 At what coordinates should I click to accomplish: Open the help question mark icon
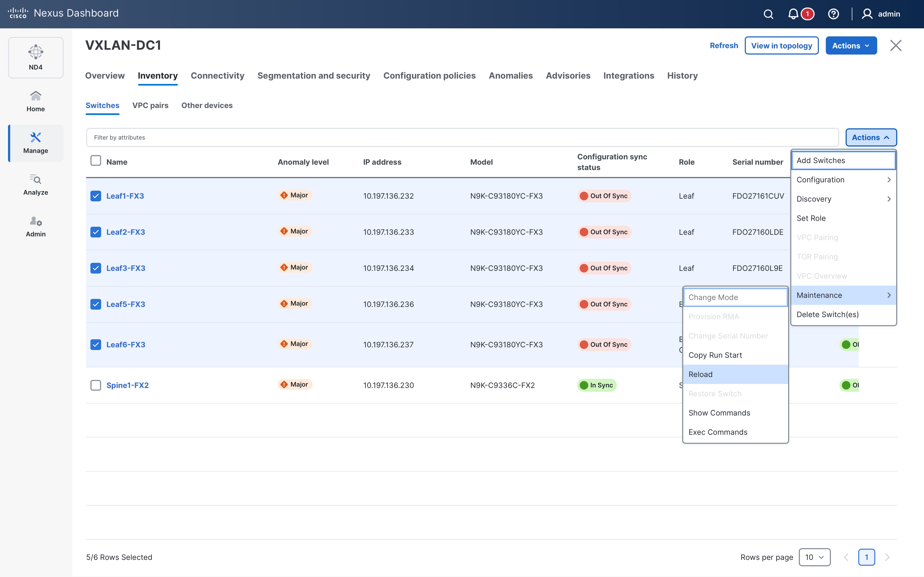[833, 14]
